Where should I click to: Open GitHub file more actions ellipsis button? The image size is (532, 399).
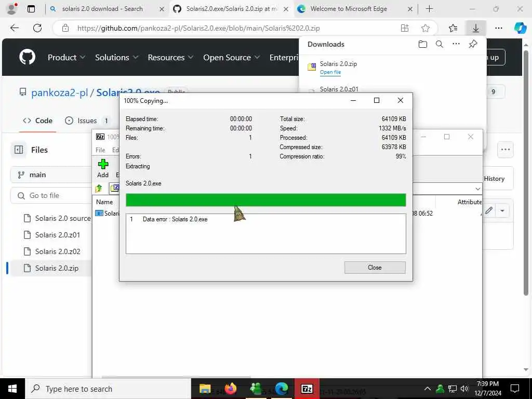506,150
